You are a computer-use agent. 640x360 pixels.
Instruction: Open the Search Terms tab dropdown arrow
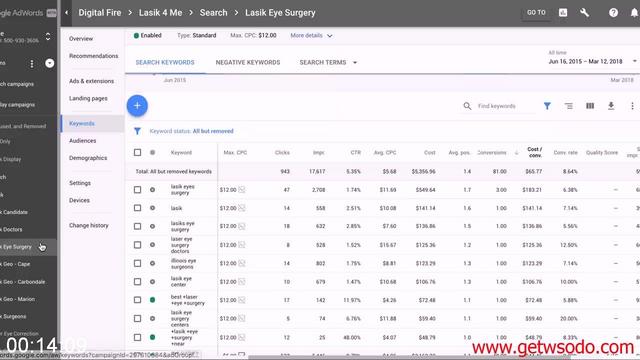(355, 63)
